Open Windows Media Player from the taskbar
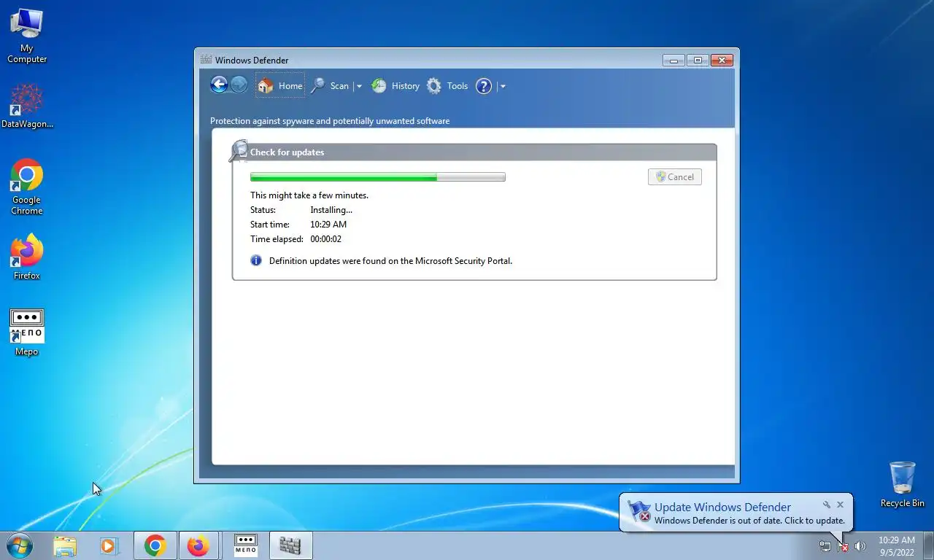 click(x=109, y=545)
